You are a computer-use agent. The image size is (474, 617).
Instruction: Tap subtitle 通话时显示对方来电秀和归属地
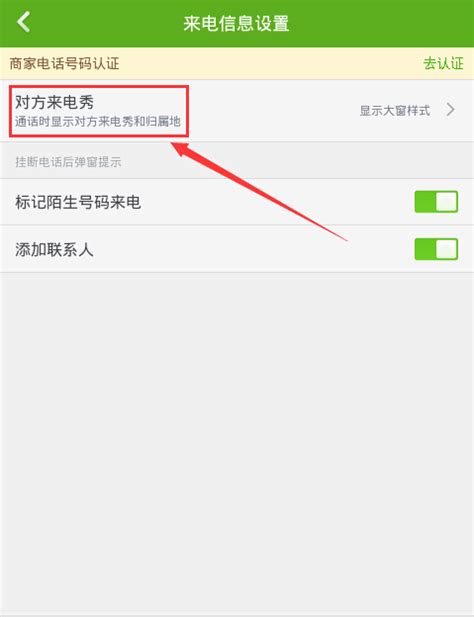98,121
